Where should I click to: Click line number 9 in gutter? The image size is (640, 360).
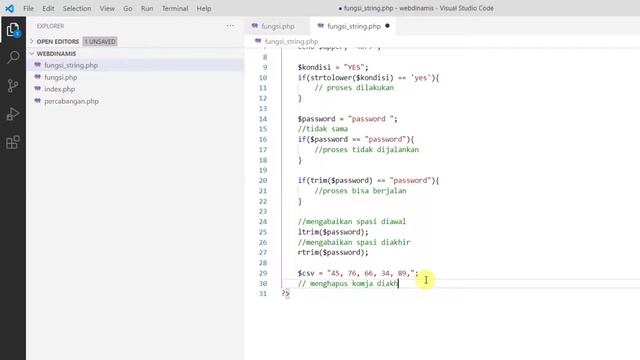[x=265, y=67]
